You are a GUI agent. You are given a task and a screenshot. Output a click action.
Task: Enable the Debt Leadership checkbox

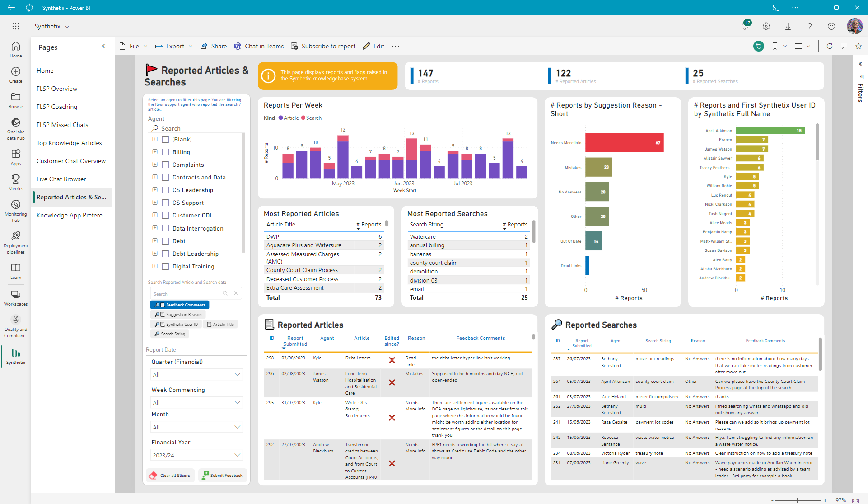pos(165,254)
